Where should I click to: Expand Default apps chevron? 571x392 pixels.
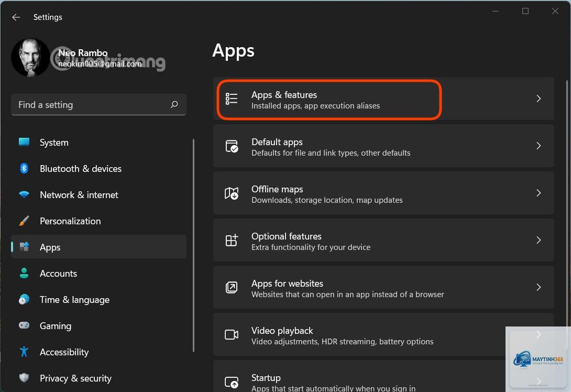coord(539,146)
